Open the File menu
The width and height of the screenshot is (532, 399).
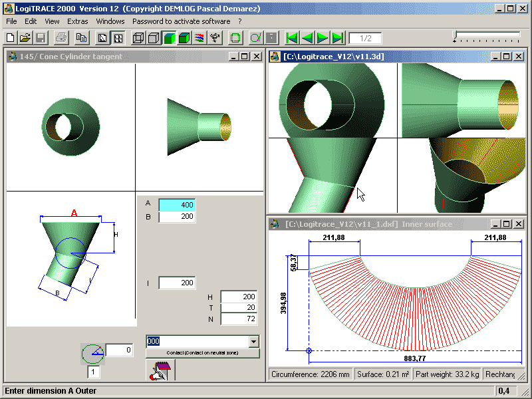pyautogui.click(x=11, y=21)
